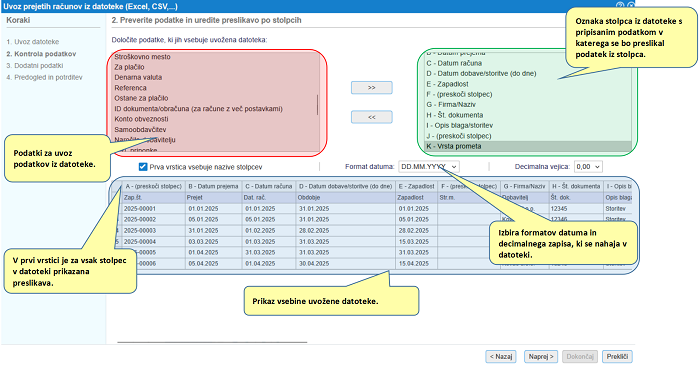Click 'B - Datum prejema' table column header
Screen dimensions: 700x370
coord(213,186)
